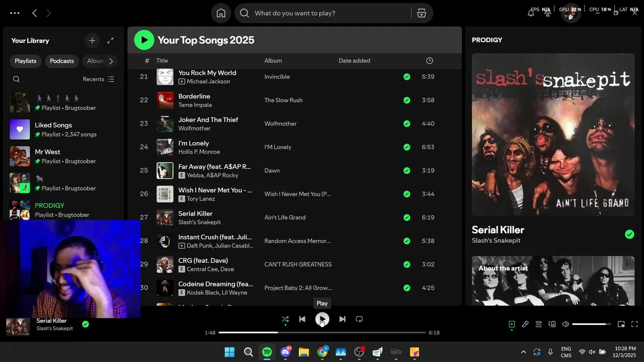Open the Browse icon in the search bar
The height and width of the screenshot is (362, 644).
tap(422, 13)
